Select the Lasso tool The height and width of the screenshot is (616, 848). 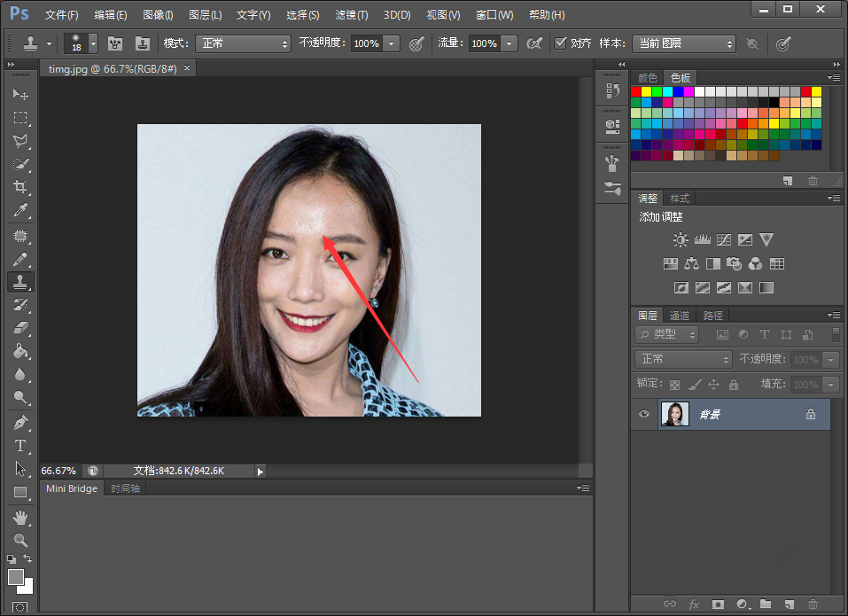(x=20, y=141)
